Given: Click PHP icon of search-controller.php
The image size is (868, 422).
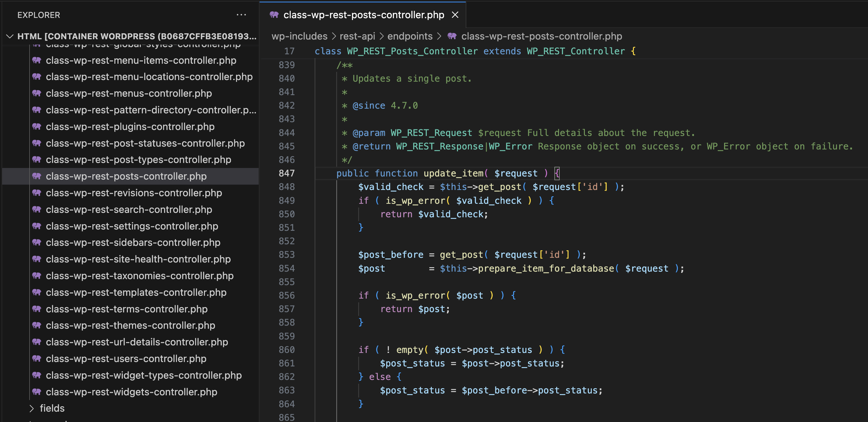Looking at the screenshot, I should click(x=37, y=209).
